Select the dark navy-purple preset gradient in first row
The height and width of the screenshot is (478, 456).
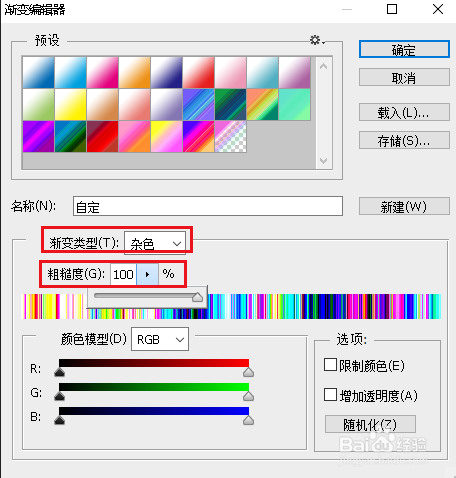(x=166, y=72)
